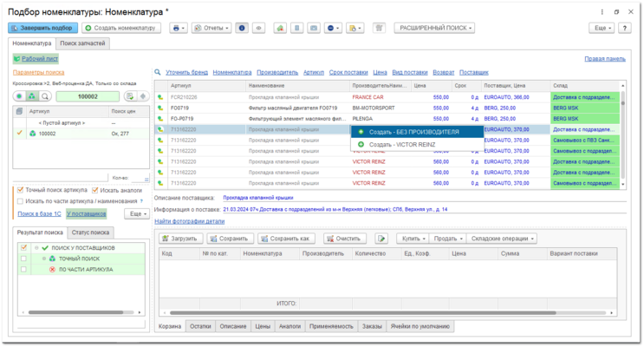Select the green circle search mode icon
The height and width of the screenshot is (347, 644).
(x=19, y=96)
